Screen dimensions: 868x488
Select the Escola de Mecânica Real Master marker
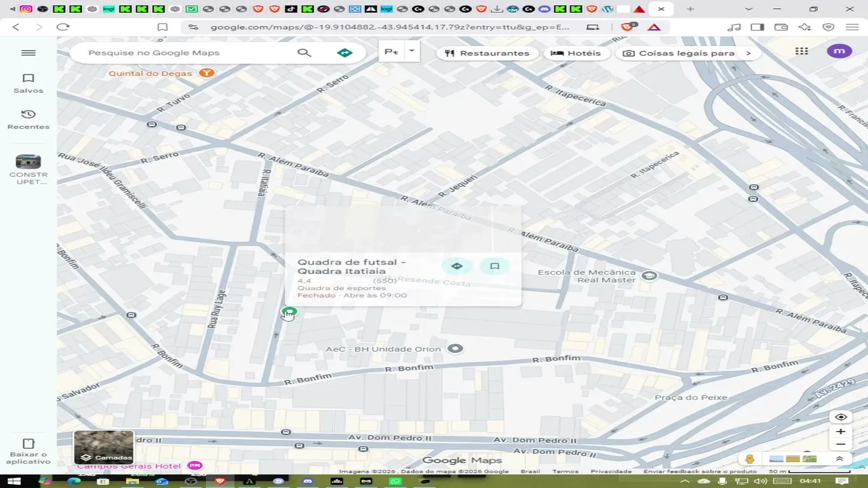[650, 276]
